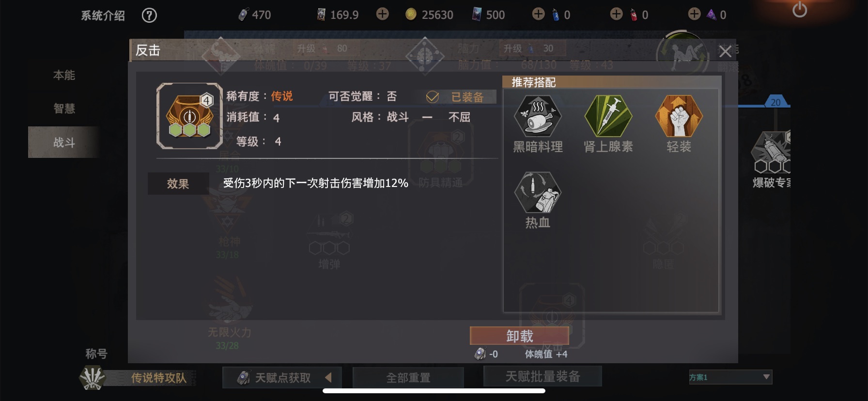Expand the 天赋点获取 arrow
This screenshot has height=401, width=868.
(x=328, y=377)
